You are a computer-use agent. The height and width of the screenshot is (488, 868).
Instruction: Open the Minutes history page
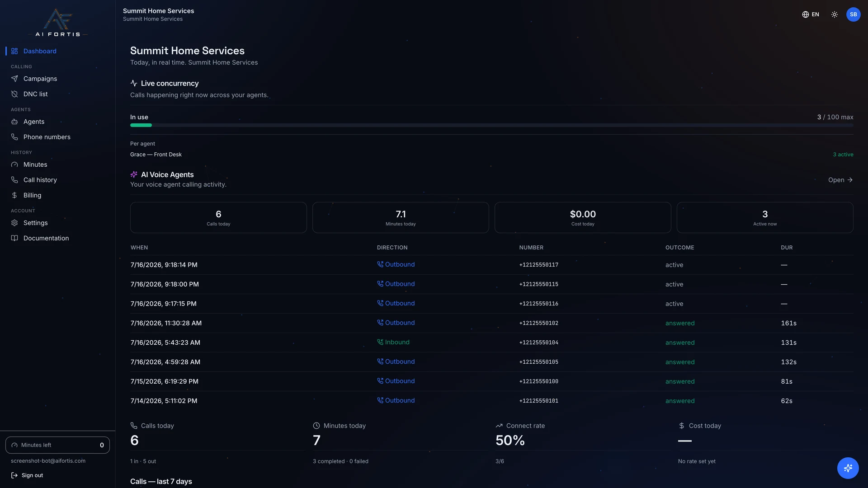click(x=58, y=164)
